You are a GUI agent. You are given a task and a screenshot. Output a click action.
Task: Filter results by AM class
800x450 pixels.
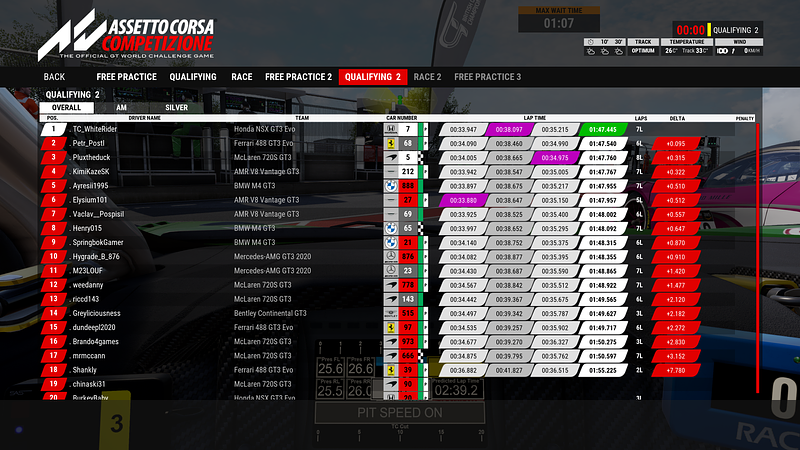121,108
